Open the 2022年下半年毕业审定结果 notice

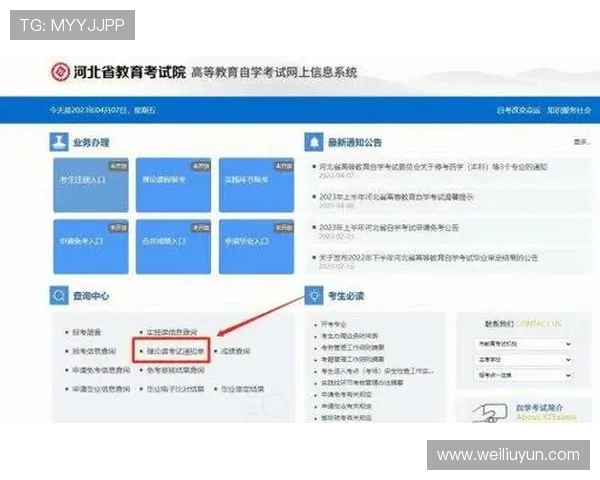429,258
